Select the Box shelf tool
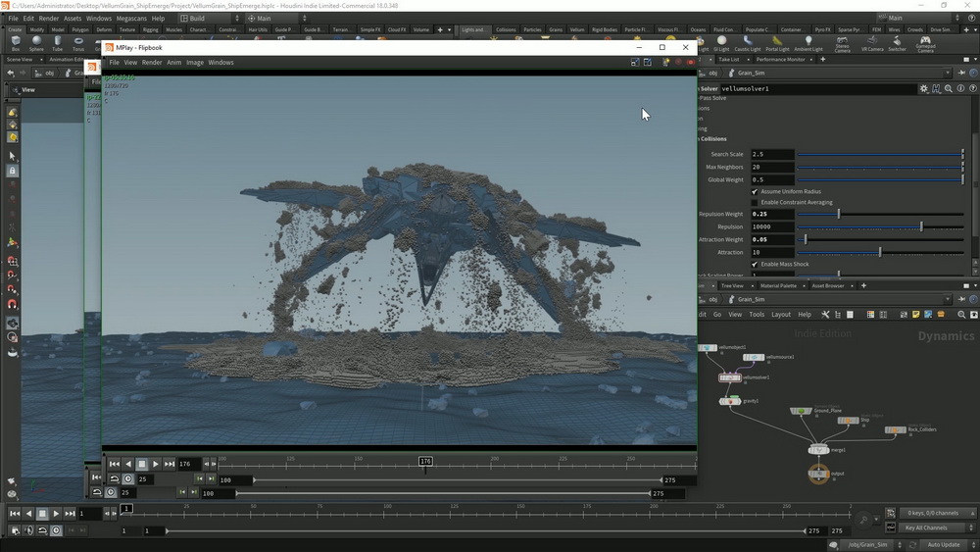Screen dimensions: 980x552 coord(16,44)
